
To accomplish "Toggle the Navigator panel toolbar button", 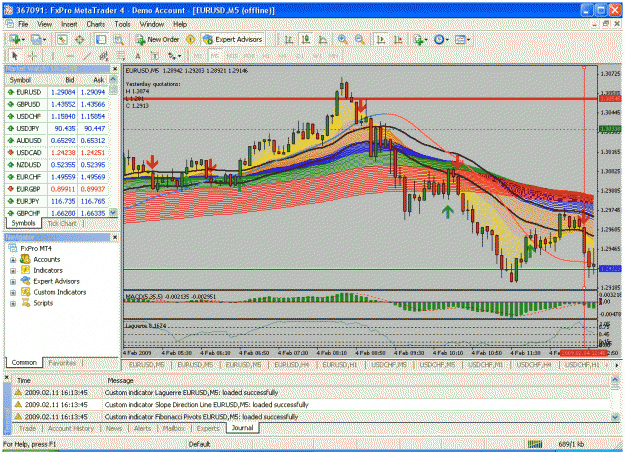I will (x=101, y=39).
